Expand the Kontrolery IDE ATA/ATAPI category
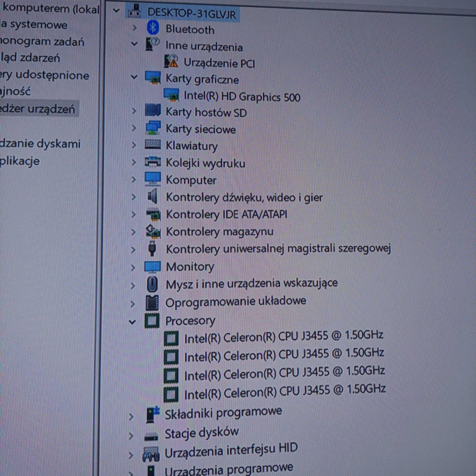Screen dimensions: 476x476 (133, 214)
